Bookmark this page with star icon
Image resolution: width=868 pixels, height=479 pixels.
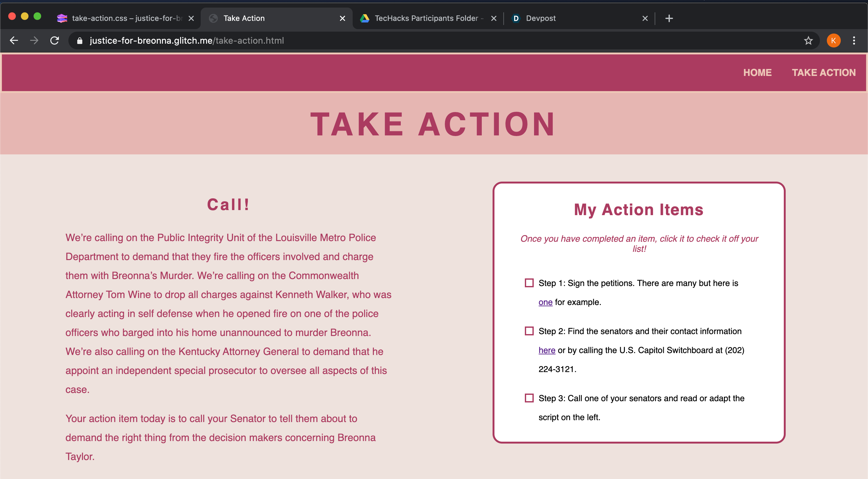click(808, 41)
